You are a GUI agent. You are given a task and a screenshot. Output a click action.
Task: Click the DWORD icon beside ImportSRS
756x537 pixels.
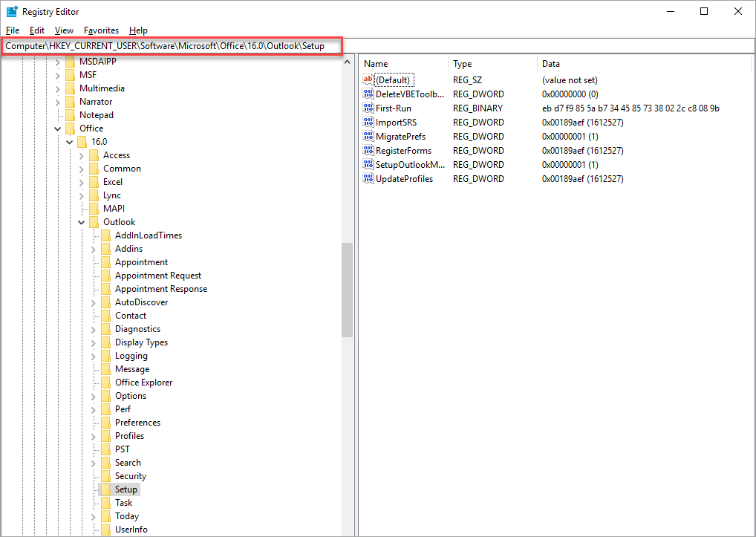(368, 122)
